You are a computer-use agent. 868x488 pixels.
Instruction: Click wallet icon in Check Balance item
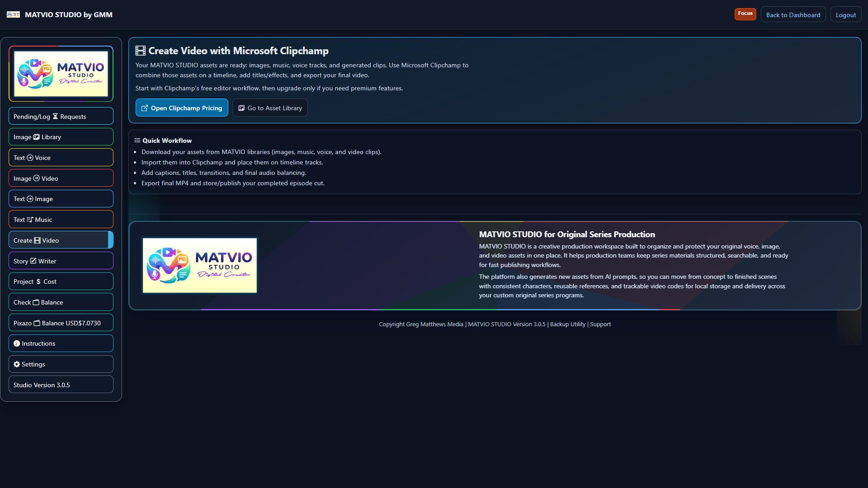point(36,302)
